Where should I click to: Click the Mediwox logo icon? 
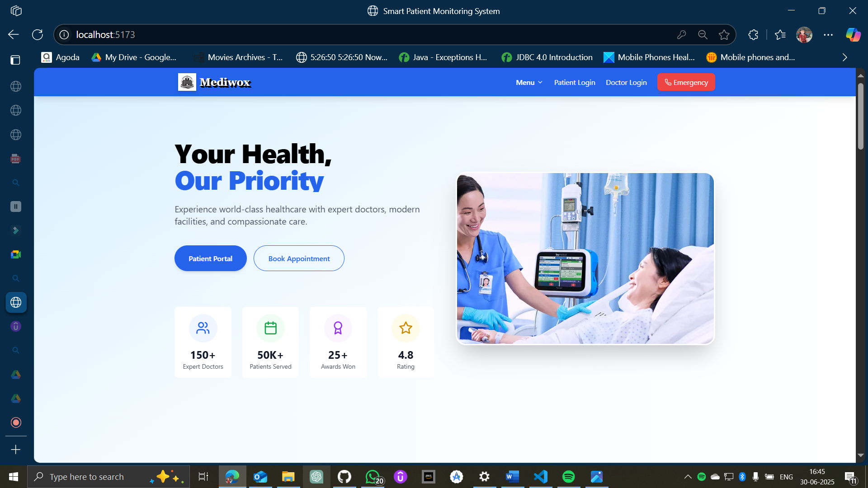click(187, 82)
